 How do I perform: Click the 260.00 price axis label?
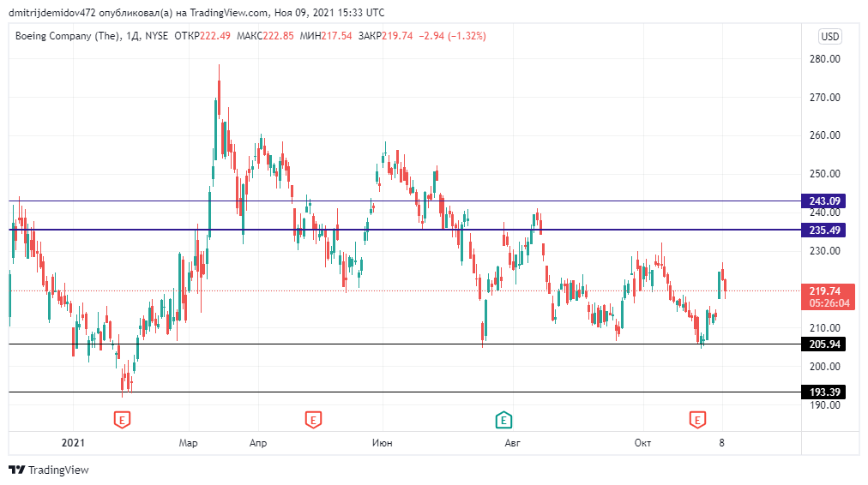pos(825,135)
